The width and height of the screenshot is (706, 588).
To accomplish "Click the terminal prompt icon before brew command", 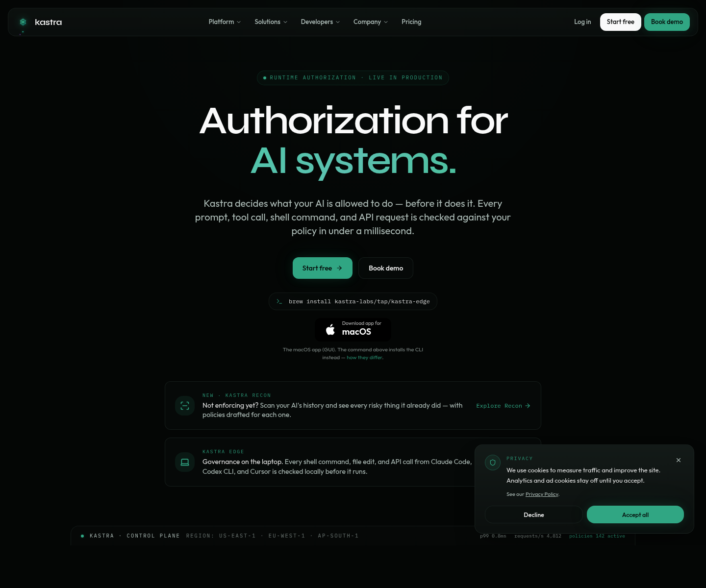I will (x=279, y=301).
